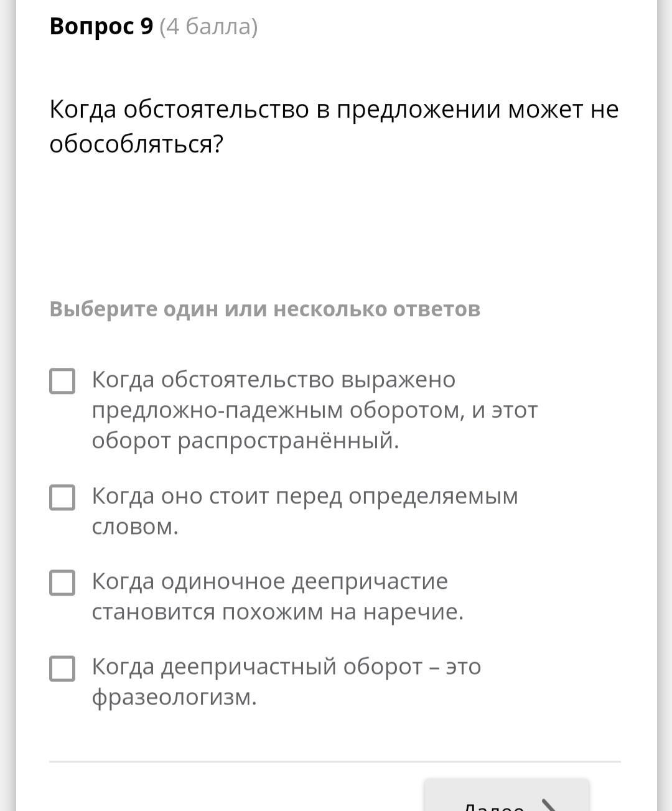Click 'Выберите один или несколько ответов' hint
Screen dimensions: 672x811
pos(264,309)
